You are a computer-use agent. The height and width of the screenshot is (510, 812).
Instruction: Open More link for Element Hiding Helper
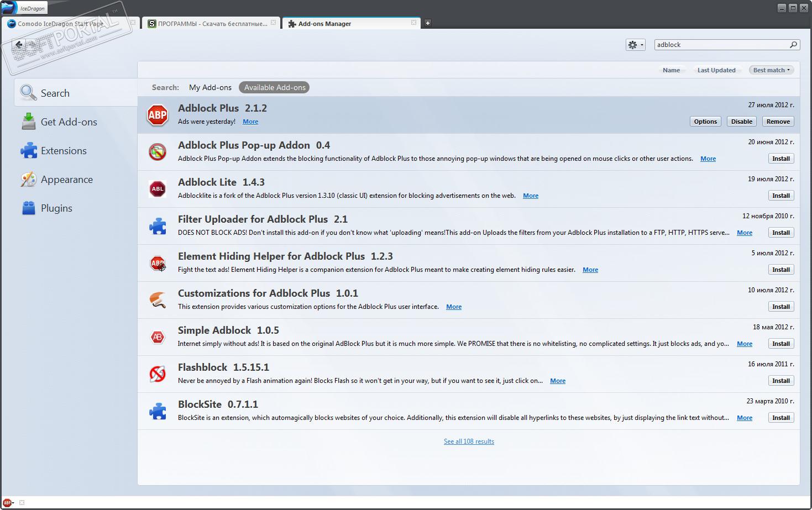pos(590,270)
